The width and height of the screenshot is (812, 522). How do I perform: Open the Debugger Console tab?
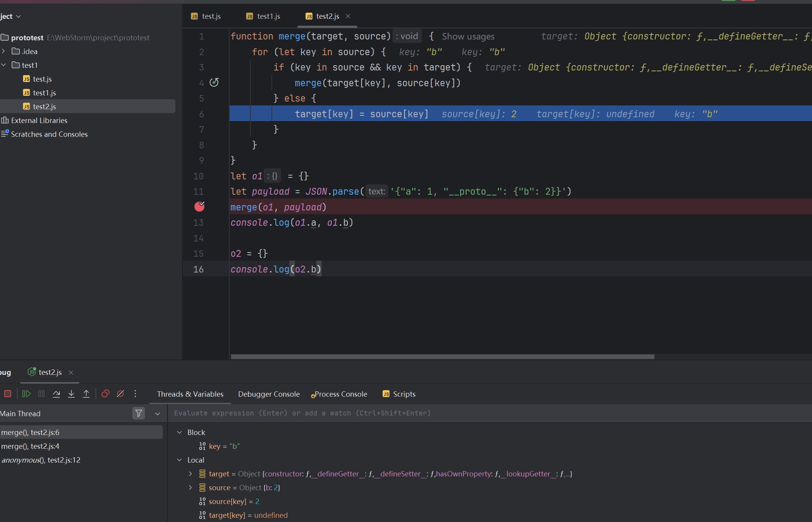pyautogui.click(x=268, y=394)
